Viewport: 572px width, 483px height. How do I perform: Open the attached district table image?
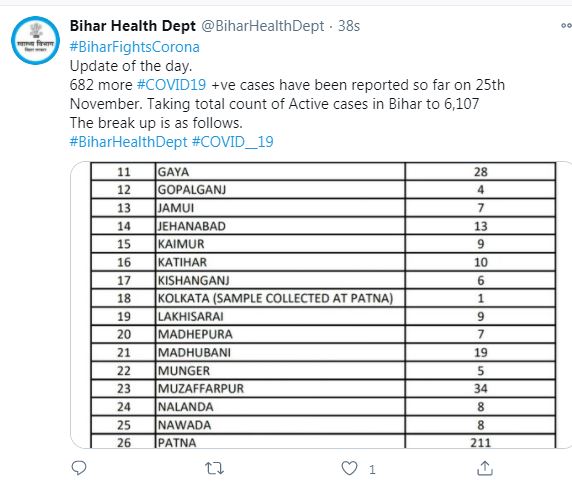coord(321,305)
